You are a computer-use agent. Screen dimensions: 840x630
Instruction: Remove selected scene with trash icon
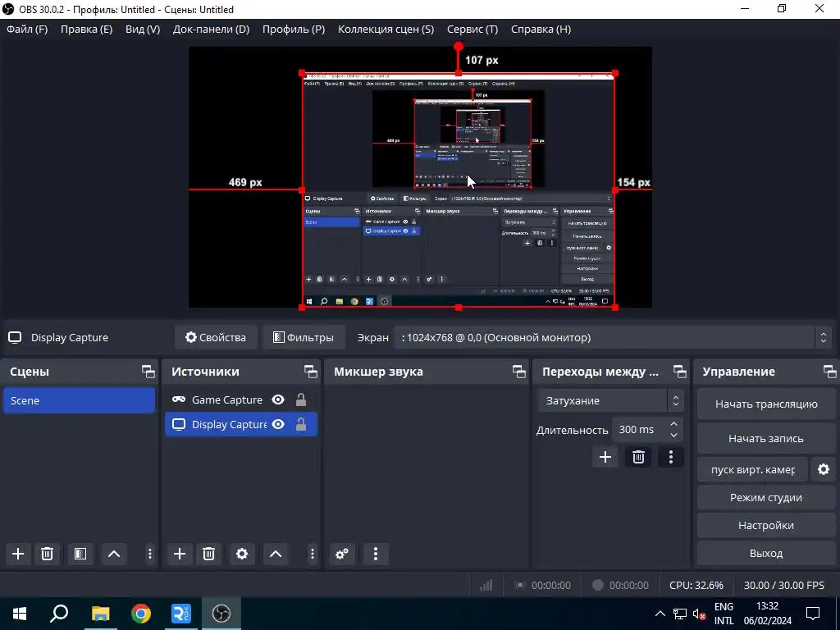47,554
